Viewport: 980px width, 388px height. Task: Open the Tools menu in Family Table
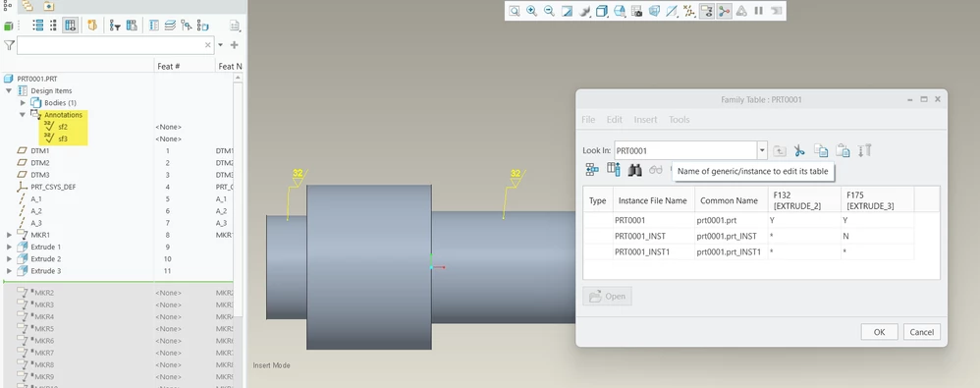(x=680, y=119)
